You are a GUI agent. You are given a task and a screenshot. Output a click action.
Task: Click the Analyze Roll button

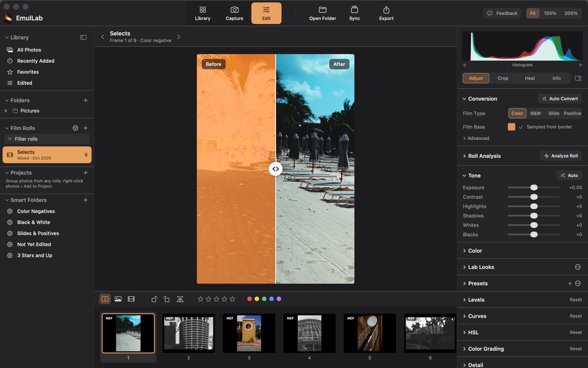tap(561, 156)
